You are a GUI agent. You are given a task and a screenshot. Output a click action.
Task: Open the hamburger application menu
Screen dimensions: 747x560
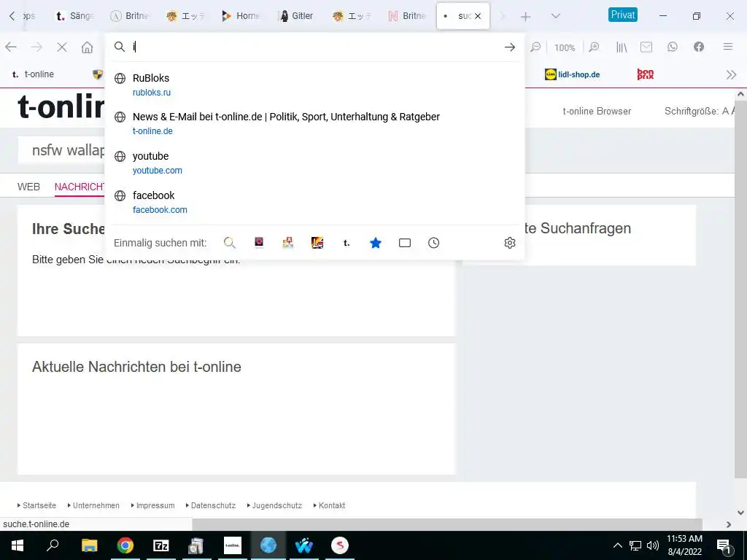(x=728, y=47)
